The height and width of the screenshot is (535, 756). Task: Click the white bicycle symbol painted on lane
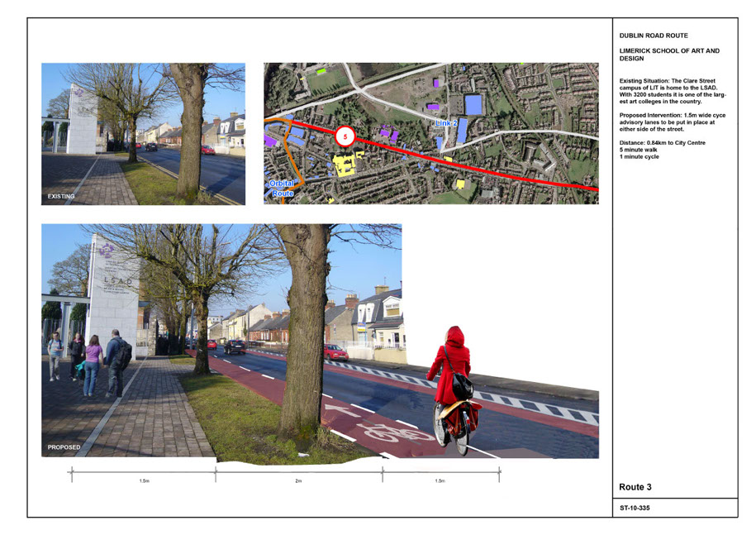tap(383, 432)
